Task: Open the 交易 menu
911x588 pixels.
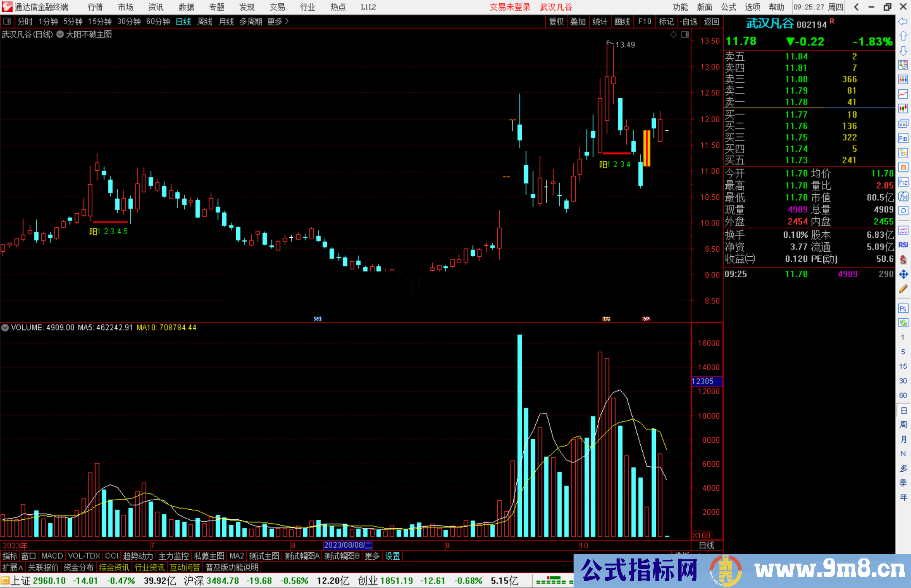Action: click(277, 7)
